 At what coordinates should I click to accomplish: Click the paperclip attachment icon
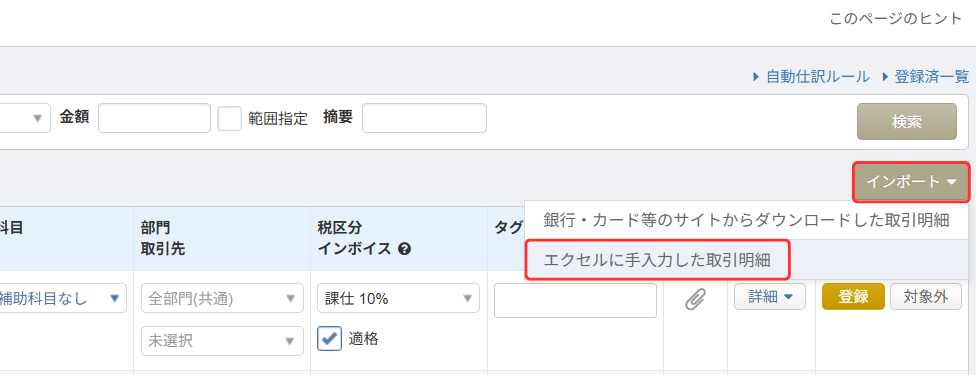(695, 299)
